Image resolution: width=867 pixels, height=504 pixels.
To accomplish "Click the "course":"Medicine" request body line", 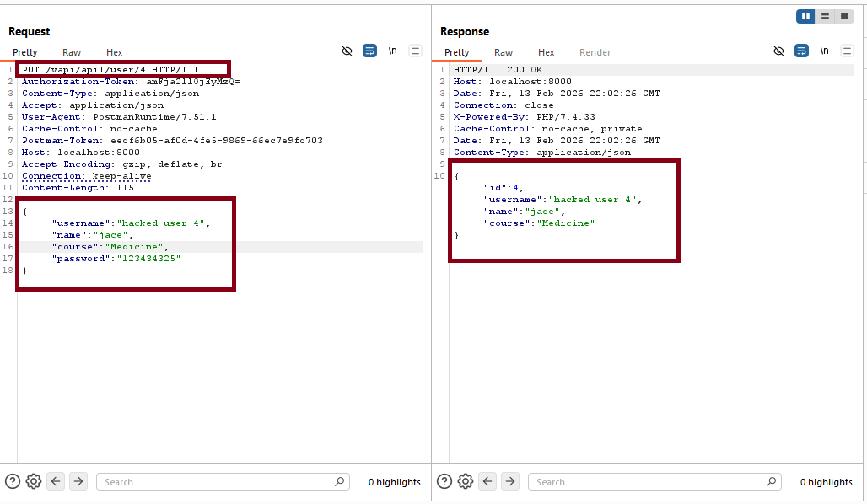I will pyautogui.click(x=110, y=246).
